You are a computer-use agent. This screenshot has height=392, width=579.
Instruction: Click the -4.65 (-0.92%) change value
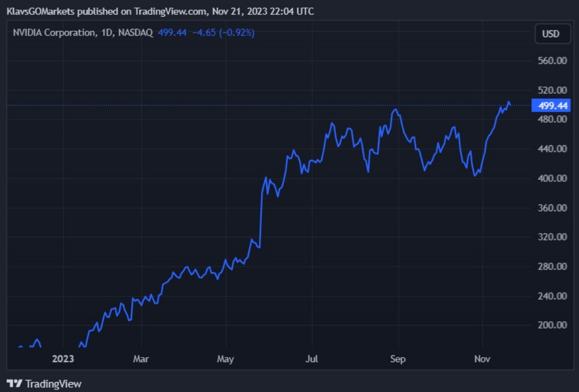(x=223, y=32)
